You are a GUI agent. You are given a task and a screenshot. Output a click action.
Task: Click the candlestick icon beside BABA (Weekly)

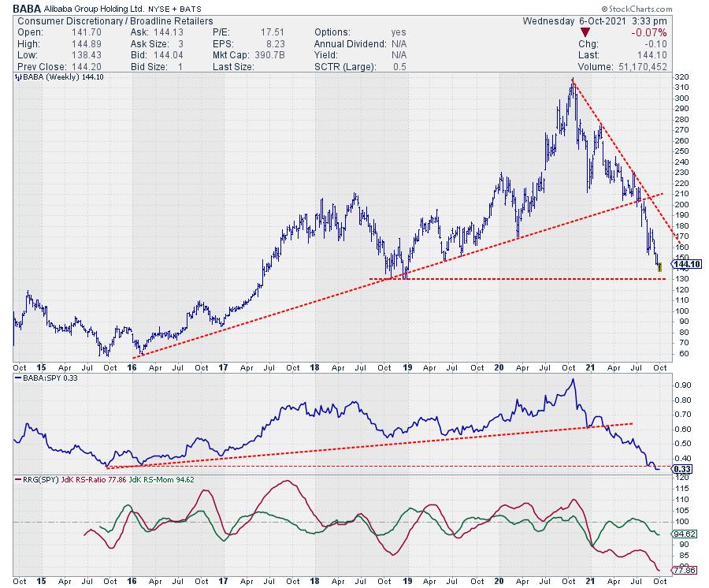(17, 78)
